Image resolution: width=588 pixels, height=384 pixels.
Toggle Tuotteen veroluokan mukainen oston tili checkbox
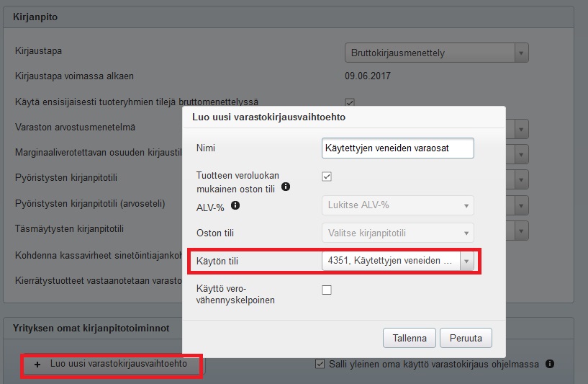click(x=327, y=177)
